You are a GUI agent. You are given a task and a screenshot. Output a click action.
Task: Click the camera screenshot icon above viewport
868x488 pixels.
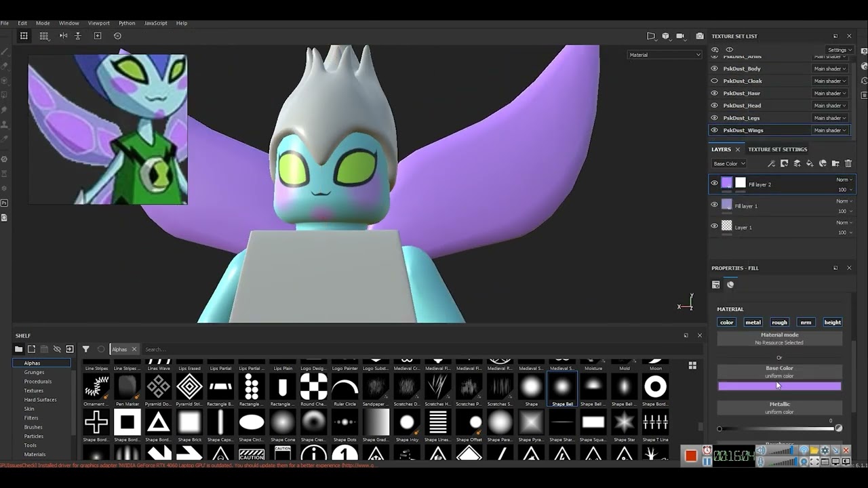tap(699, 36)
